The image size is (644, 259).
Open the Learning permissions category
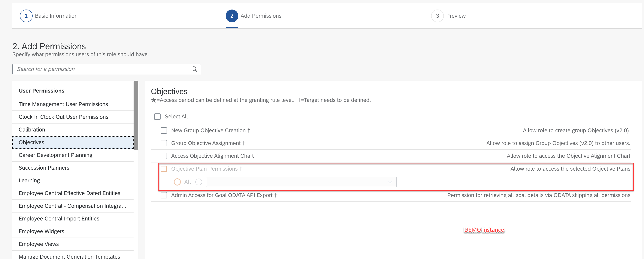coord(73,181)
